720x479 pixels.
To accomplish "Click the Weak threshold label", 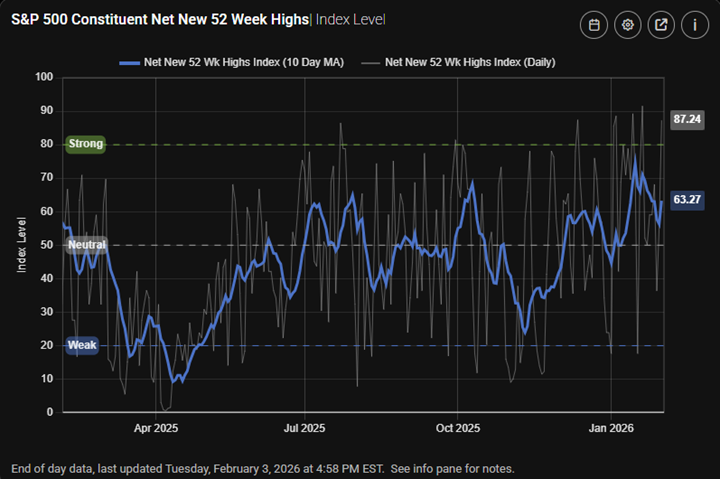I will click(x=82, y=345).
